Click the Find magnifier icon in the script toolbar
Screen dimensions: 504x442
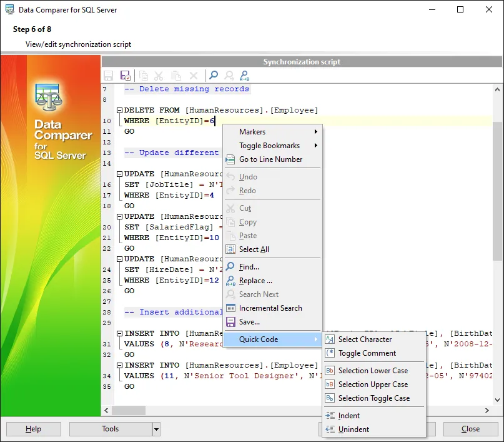214,76
